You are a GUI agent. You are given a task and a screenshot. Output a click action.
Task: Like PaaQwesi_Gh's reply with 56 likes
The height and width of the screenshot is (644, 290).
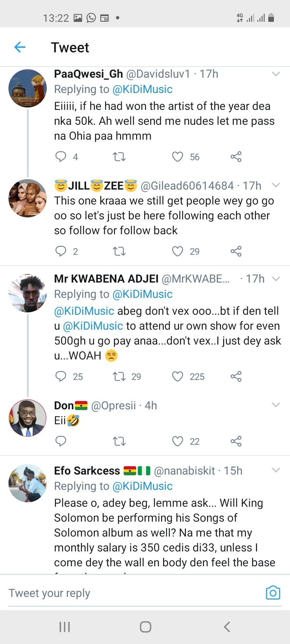pos(178,157)
